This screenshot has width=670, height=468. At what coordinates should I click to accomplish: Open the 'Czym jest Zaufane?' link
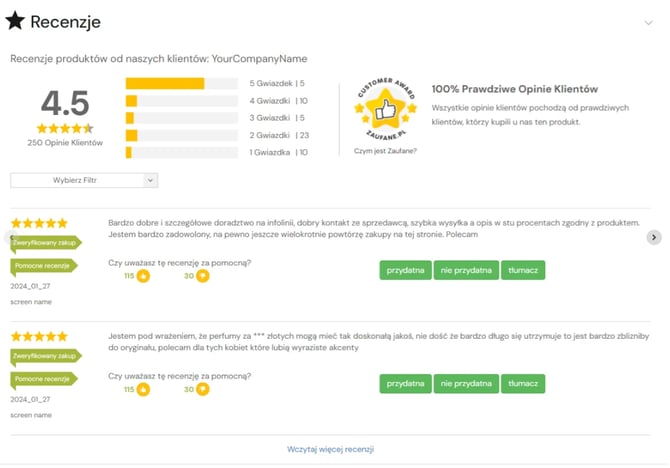tap(385, 151)
